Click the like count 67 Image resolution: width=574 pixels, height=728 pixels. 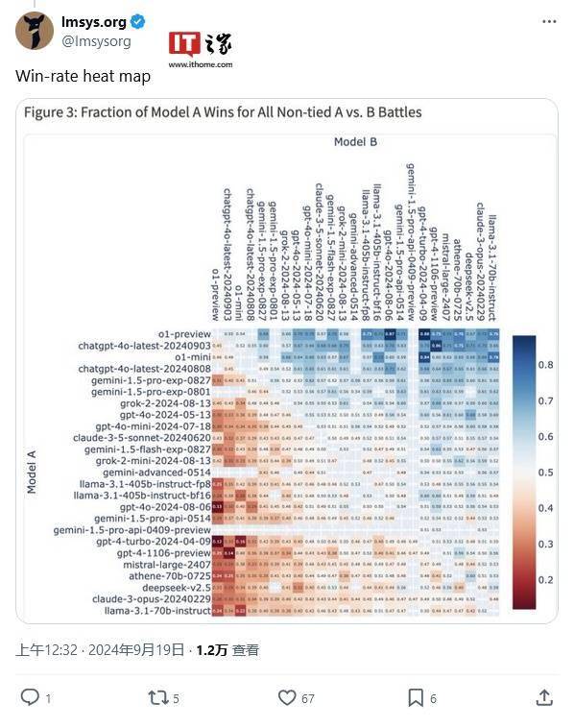pyautogui.click(x=308, y=698)
